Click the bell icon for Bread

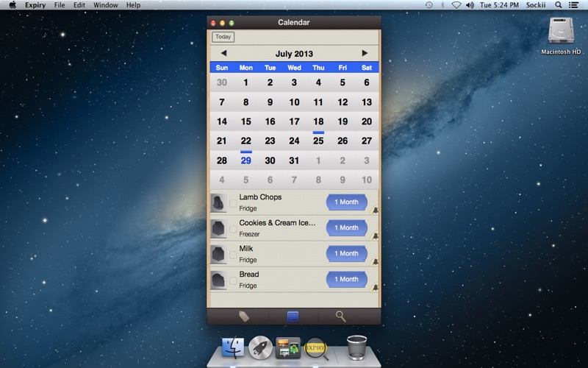pos(375,288)
